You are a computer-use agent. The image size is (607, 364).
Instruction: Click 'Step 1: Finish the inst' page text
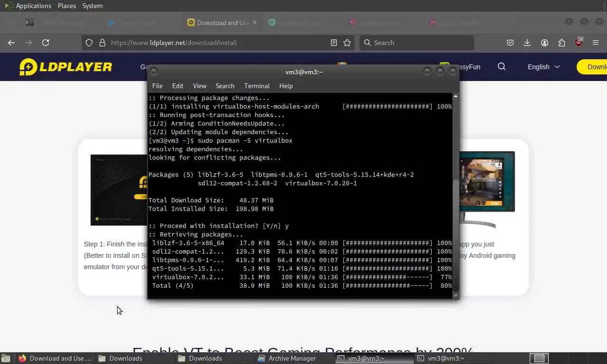(116, 244)
